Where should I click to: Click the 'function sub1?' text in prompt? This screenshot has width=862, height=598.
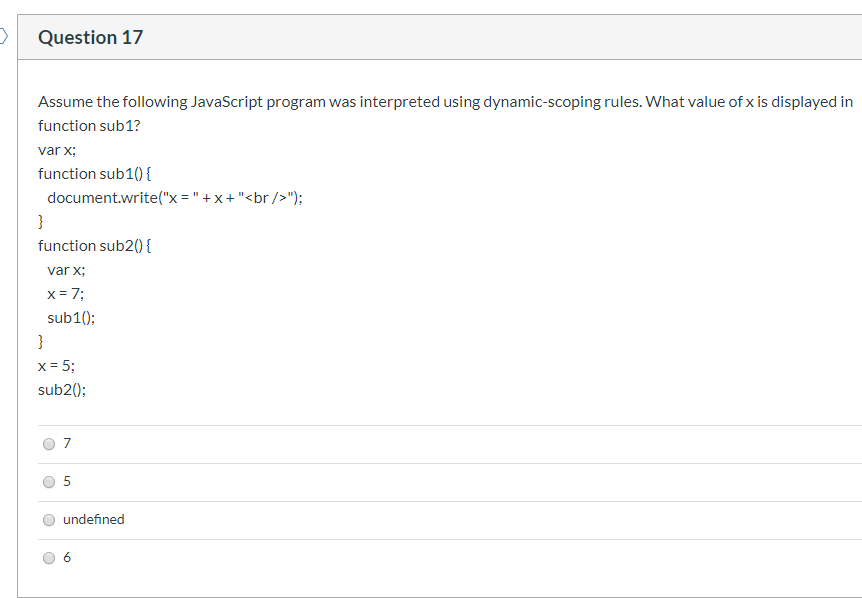coord(89,126)
